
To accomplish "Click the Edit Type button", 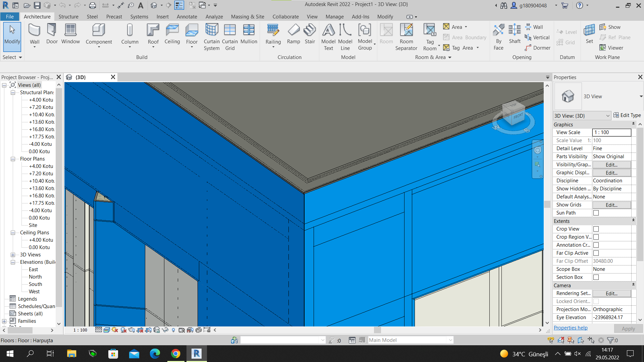I will pyautogui.click(x=627, y=115).
